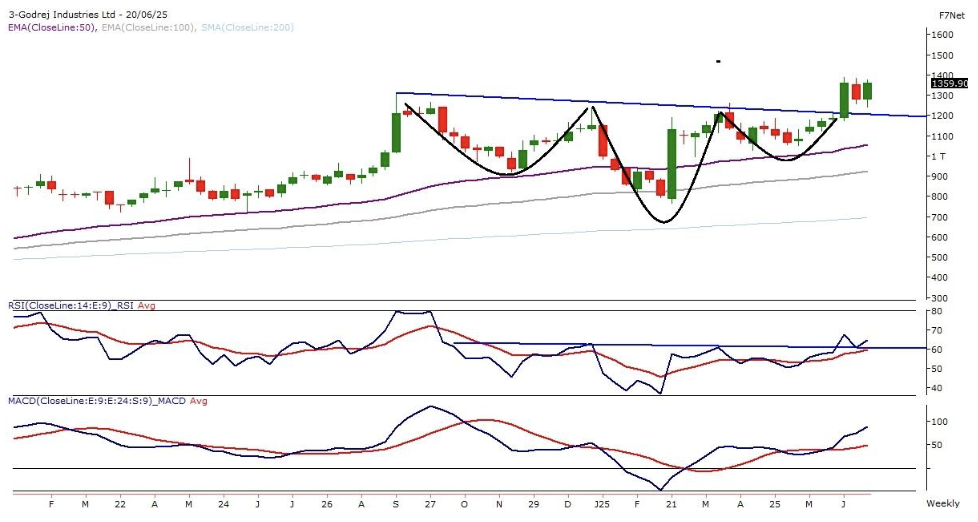Select the EMA(CloseLine:50) legend label

click(51, 27)
